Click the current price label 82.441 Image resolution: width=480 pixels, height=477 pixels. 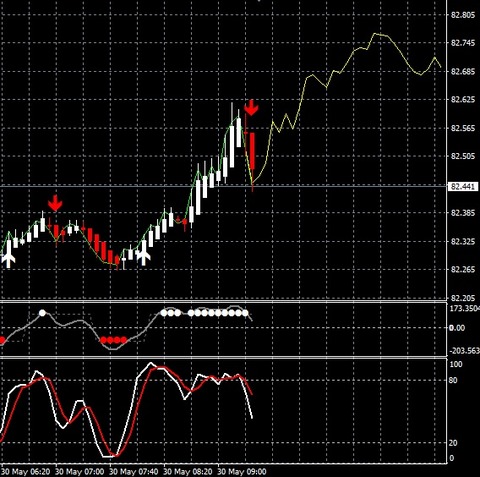click(462, 186)
